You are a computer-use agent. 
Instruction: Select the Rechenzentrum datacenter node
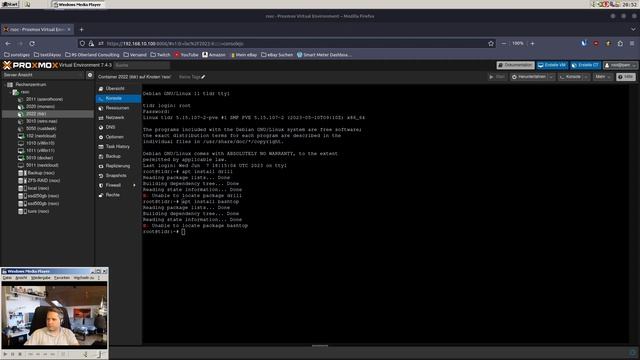(31, 84)
